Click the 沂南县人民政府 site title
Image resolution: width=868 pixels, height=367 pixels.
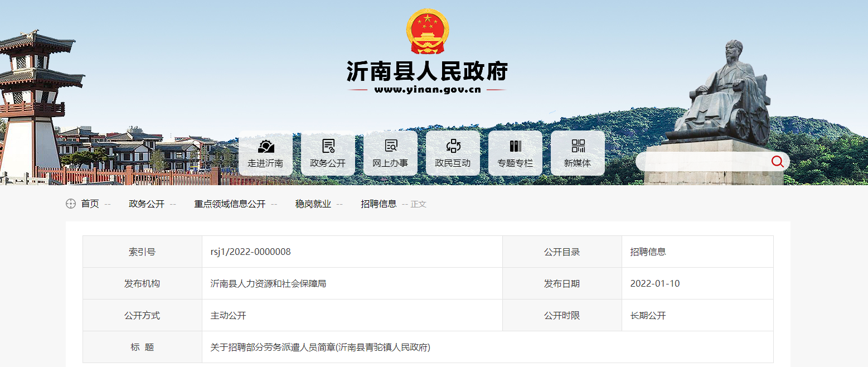click(x=427, y=71)
